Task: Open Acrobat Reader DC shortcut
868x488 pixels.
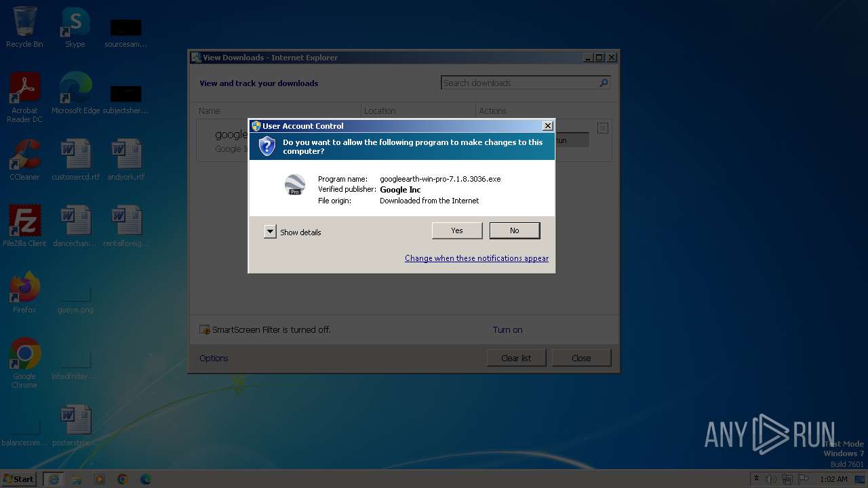Action: click(x=24, y=98)
